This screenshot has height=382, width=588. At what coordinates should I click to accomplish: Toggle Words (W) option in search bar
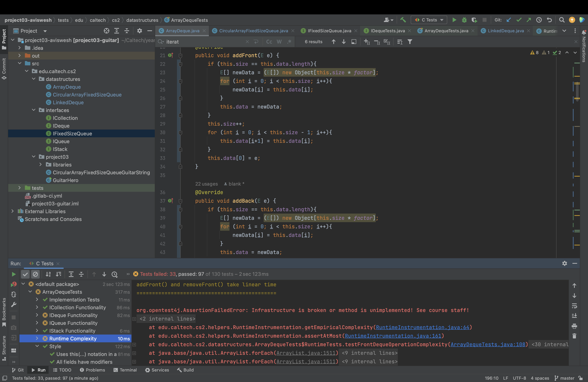[x=279, y=42]
